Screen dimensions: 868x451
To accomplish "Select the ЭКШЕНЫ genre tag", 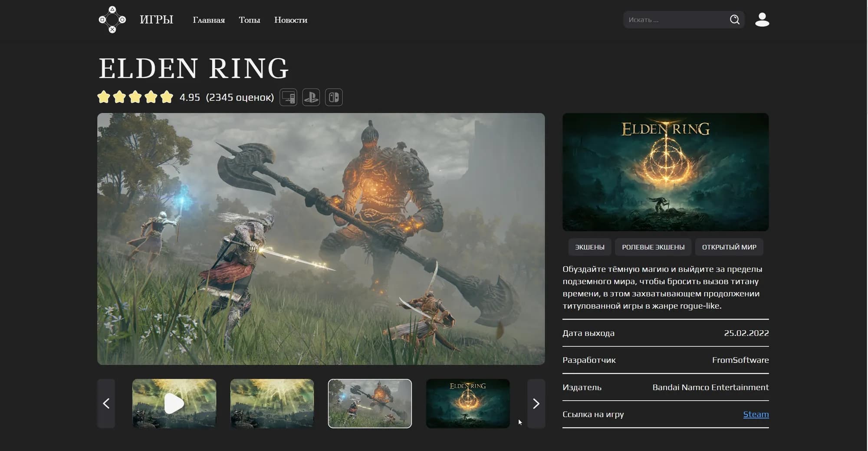I will tap(590, 247).
